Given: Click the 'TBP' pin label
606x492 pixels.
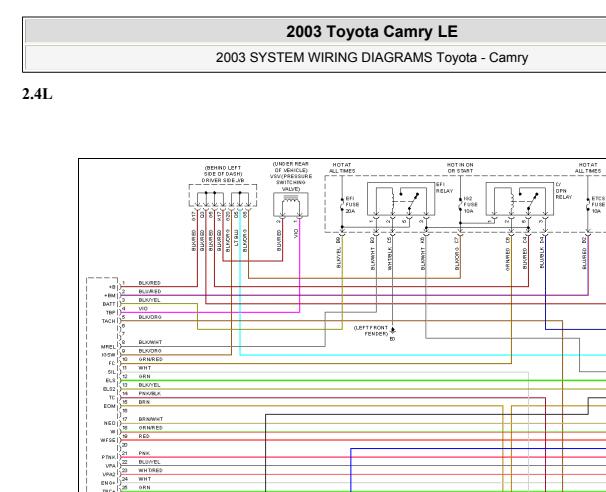Looking at the screenshot, I should pos(111,313).
